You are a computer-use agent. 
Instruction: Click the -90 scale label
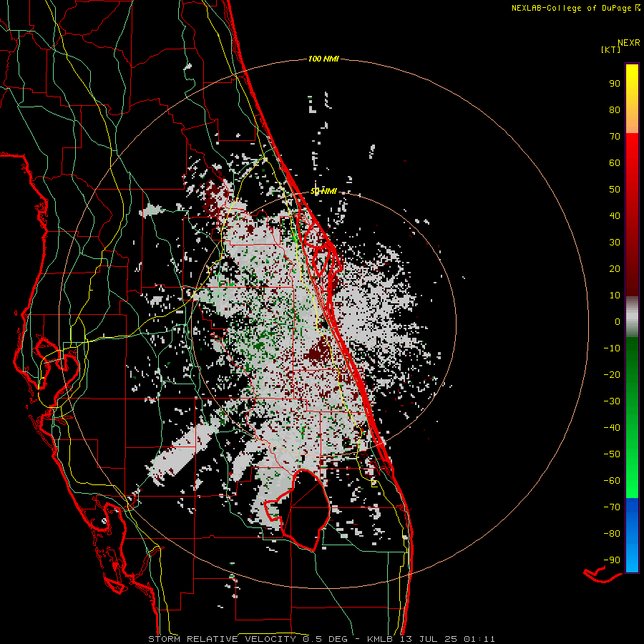pyautogui.click(x=612, y=560)
